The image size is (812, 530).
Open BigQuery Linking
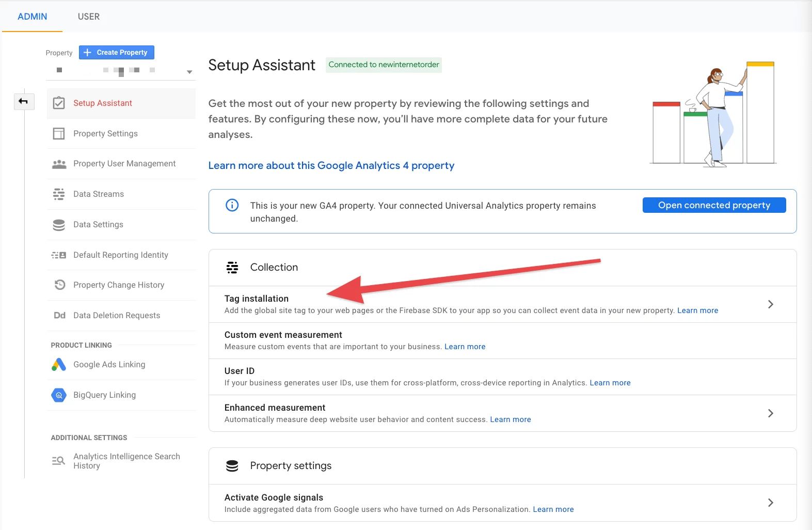point(121,395)
